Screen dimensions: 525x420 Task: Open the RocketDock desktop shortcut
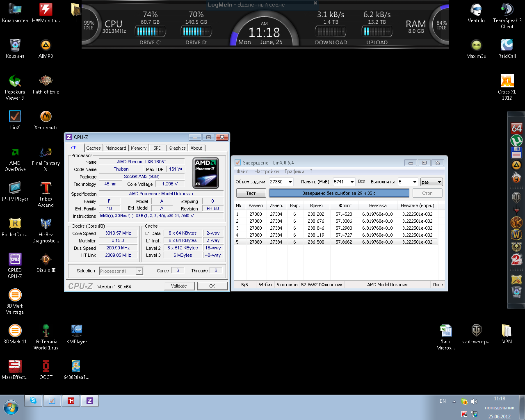[x=15, y=227]
